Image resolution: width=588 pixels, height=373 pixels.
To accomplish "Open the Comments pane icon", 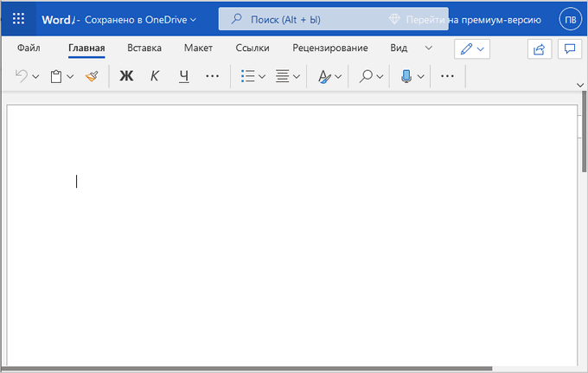I will pyautogui.click(x=570, y=48).
